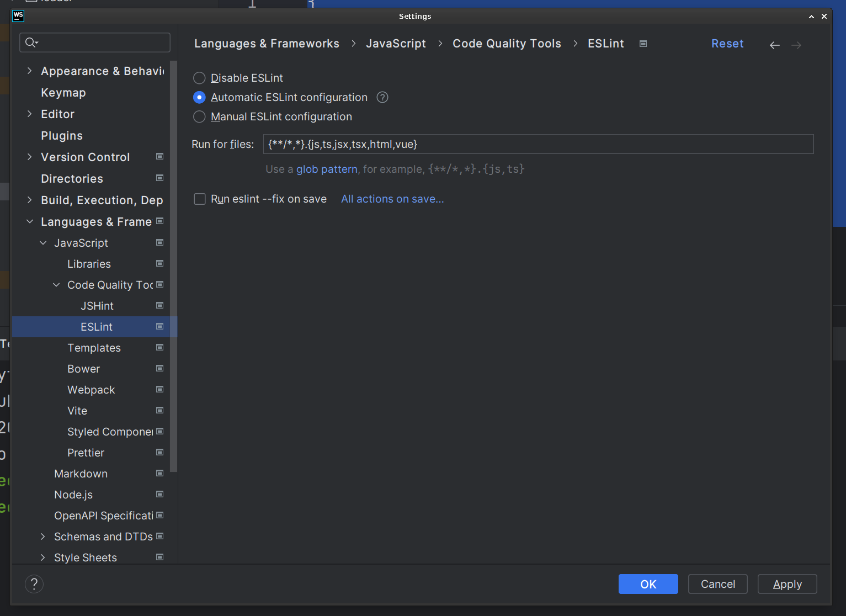Click the WebStorm logo in title bar
Screen dimensions: 846x616
pyautogui.click(x=18, y=16)
